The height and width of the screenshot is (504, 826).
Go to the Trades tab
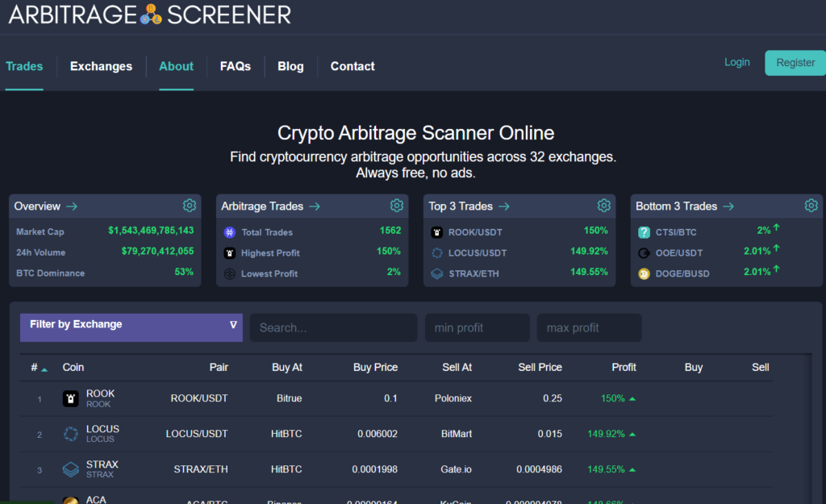pos(24,66)
